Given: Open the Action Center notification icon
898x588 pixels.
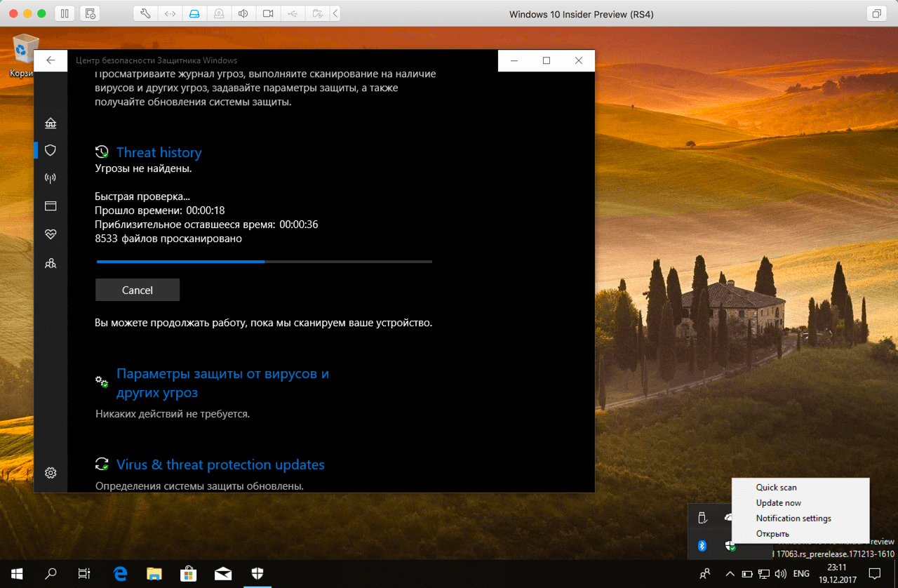Looking at the screenshot, I should click(x=874, y=574).
